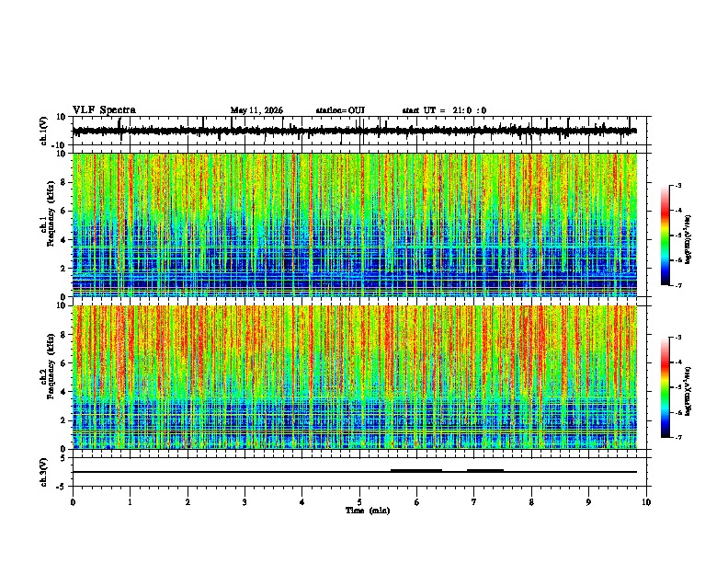Viewport: 728px width, 563px height.
Task: Click the ch.3(V) axis label
Action: 43,472
